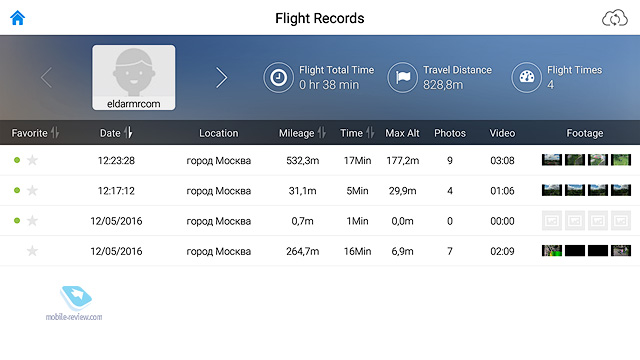Favorite the 12:23:28 flight star
This screenshot has height=360, width=640.
click(x=32, y=160)
